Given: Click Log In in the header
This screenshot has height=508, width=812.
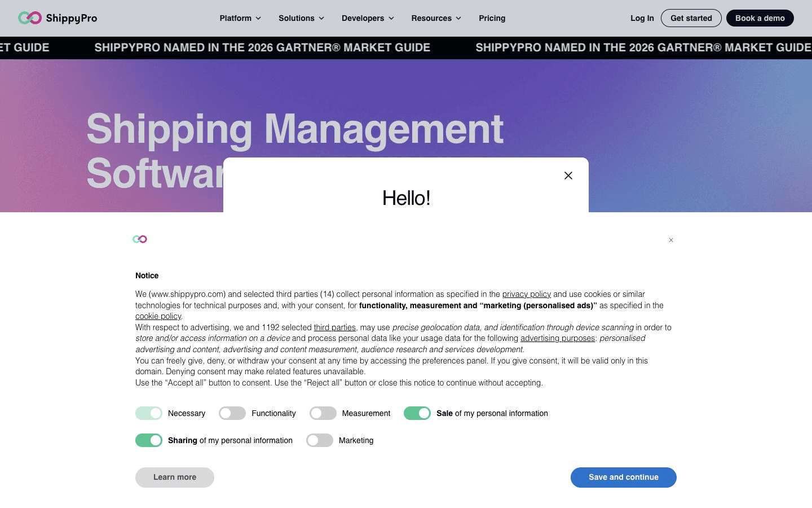Looking at the screenshot, I should click(x=642, y=18).
